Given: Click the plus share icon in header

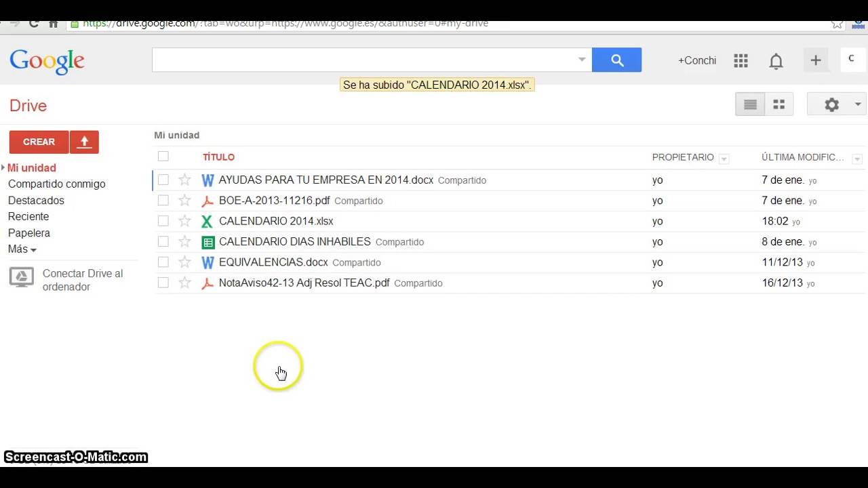Looking at the screenshot, I should tap(816, 60).
